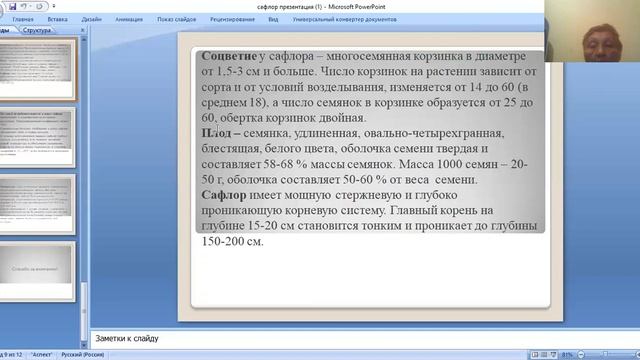Select the second visible slide thumbnail

tap(37, 137)
